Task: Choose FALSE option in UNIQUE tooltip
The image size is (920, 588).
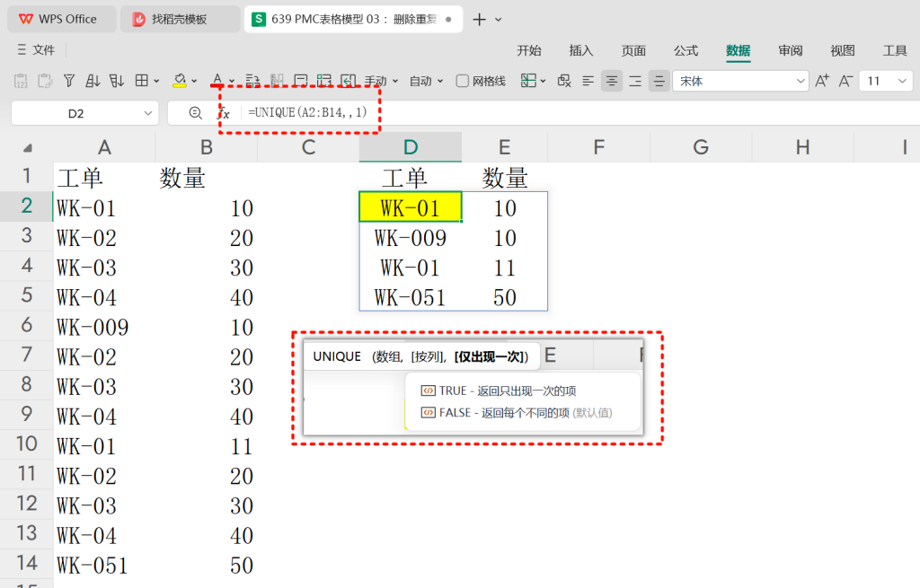Action: (517, 413)
